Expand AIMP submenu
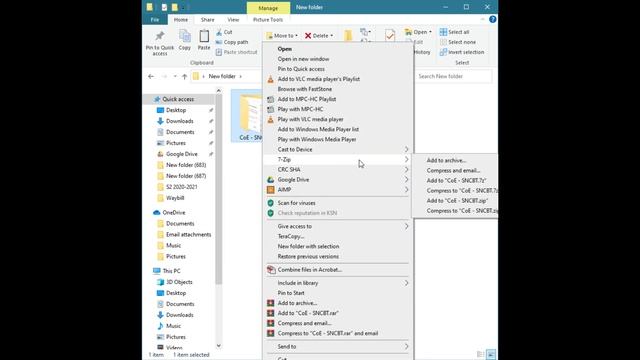This screenshot has width=640, height=360. point(338,190)
